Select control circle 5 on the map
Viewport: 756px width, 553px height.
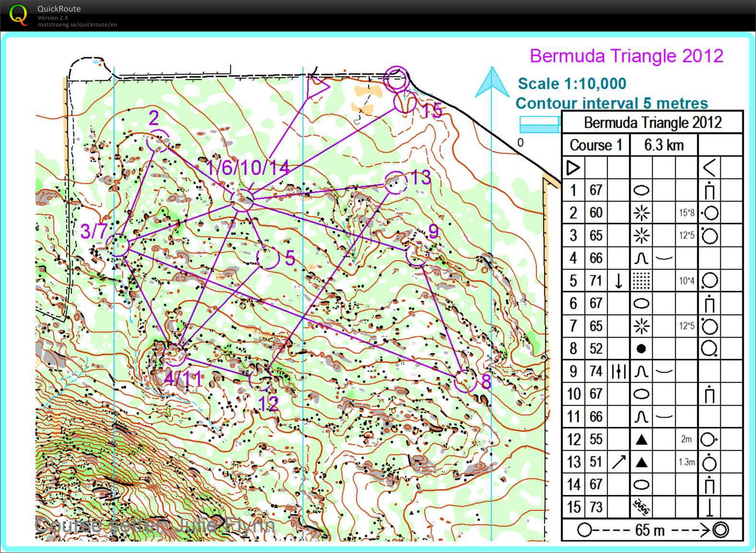(x=268, y=257)
